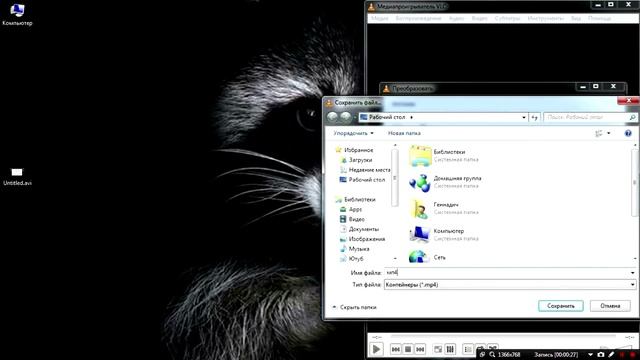The width and height of the screenshot is (640, 360).
Task: Click refresh button beside address bar
Action: [534, 117]
